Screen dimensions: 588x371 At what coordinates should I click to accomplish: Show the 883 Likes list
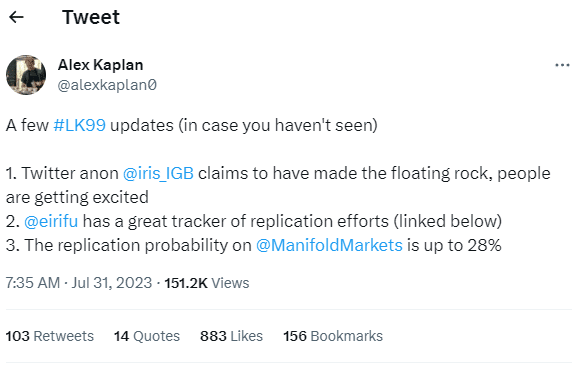click(231, 336)
